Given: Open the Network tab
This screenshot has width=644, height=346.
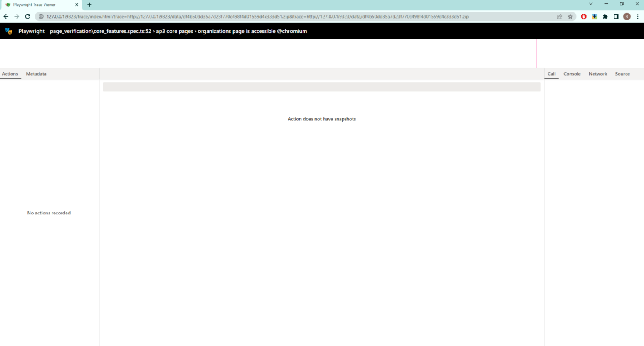Looking at the screenshot, I should pos(598,74).
